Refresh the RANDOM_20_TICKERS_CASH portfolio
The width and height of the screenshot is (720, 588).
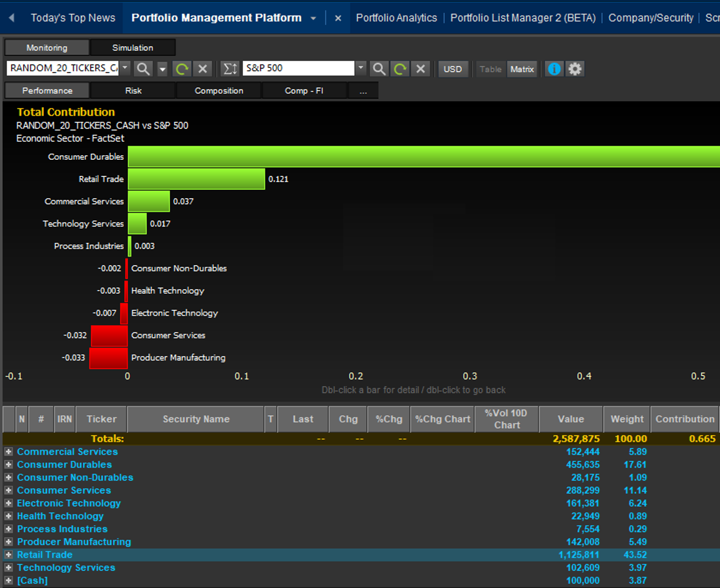(182, 68)
